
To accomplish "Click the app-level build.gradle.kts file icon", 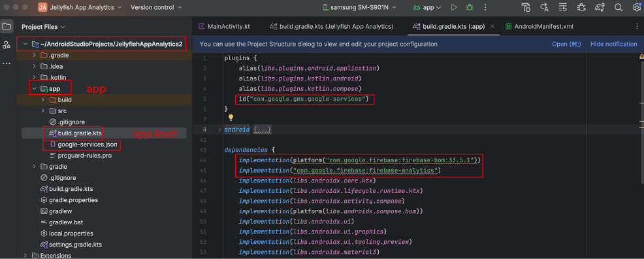I will (x=52, y=133).
